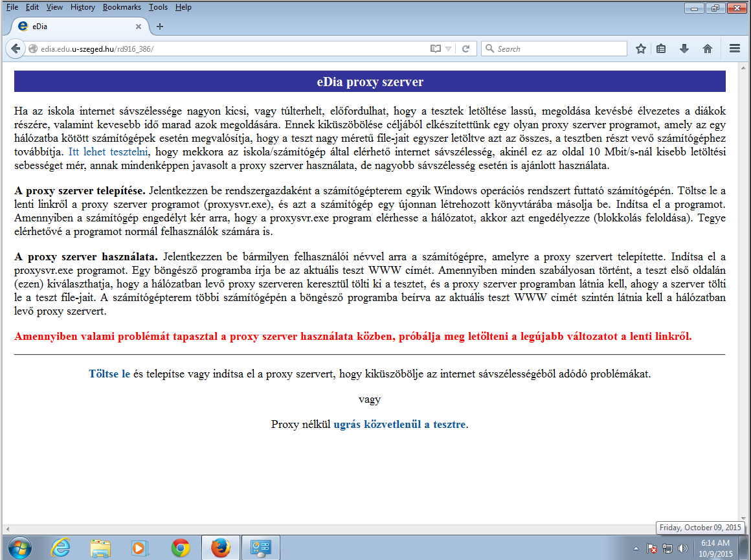
Task: Open reader view icon in address bar
Action: pyautogui.click(x=435, y=49)
